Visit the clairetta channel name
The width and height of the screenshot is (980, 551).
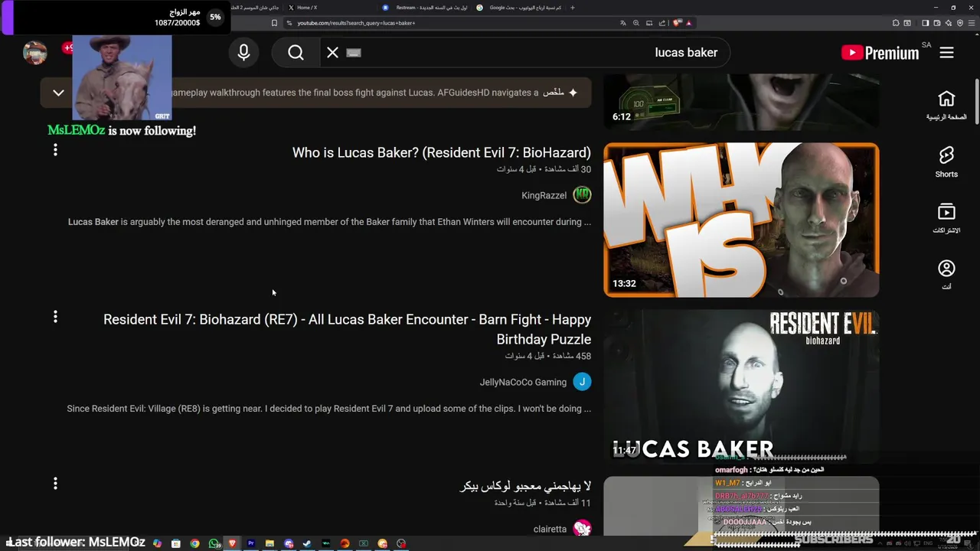pyautogui.click(x=550, y=529)
